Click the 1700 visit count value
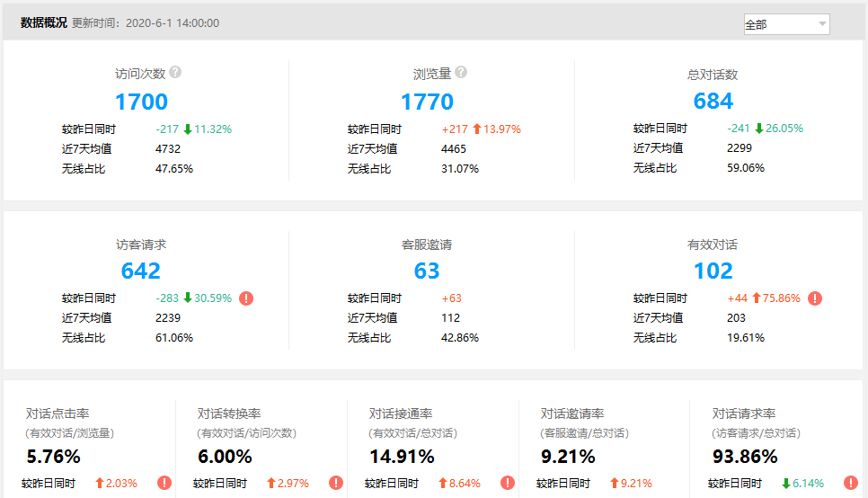Screen dimensions: 868x498 click(x=141, y=102)
